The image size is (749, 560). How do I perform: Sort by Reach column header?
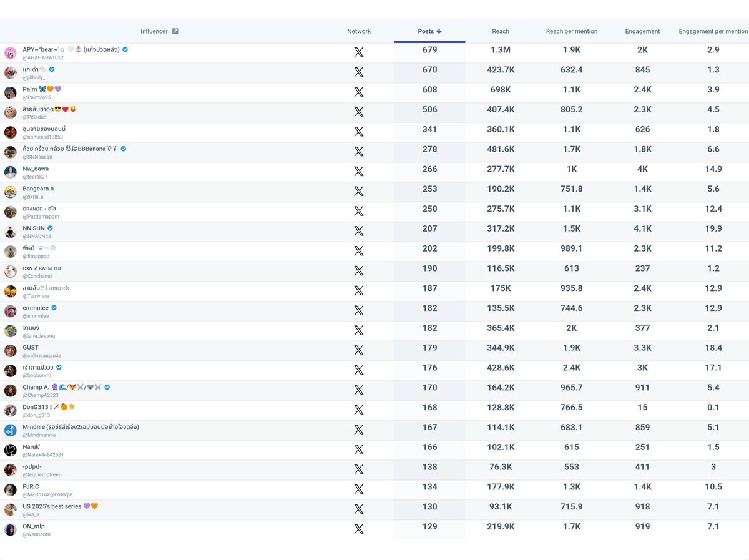pos(501,31)
